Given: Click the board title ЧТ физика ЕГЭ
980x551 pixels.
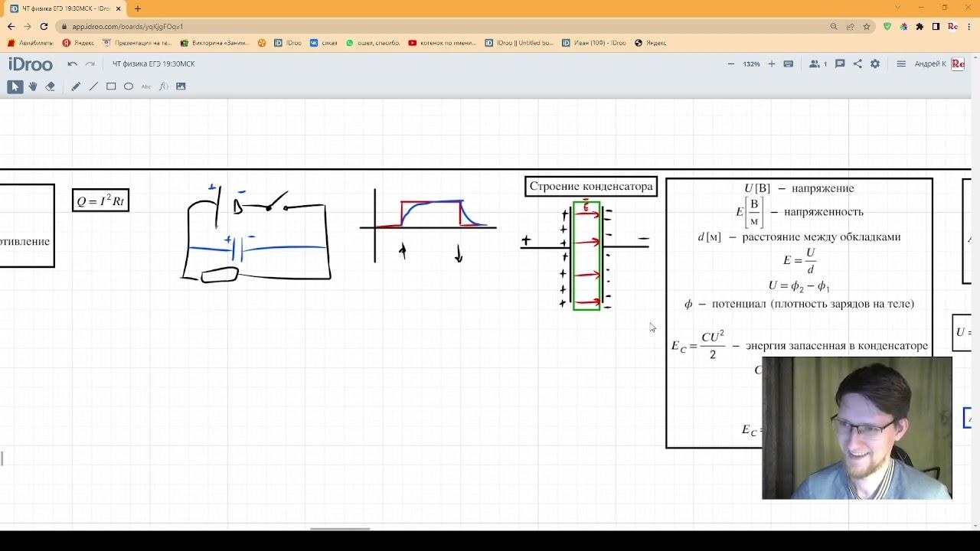Looking at the screenshot, I should click(154, 64).
